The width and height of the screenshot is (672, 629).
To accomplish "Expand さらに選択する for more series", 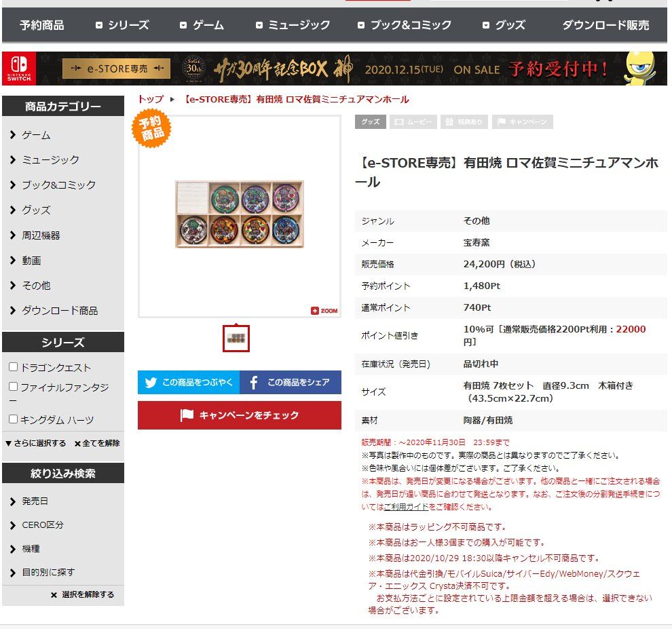I will coord(35,443).
